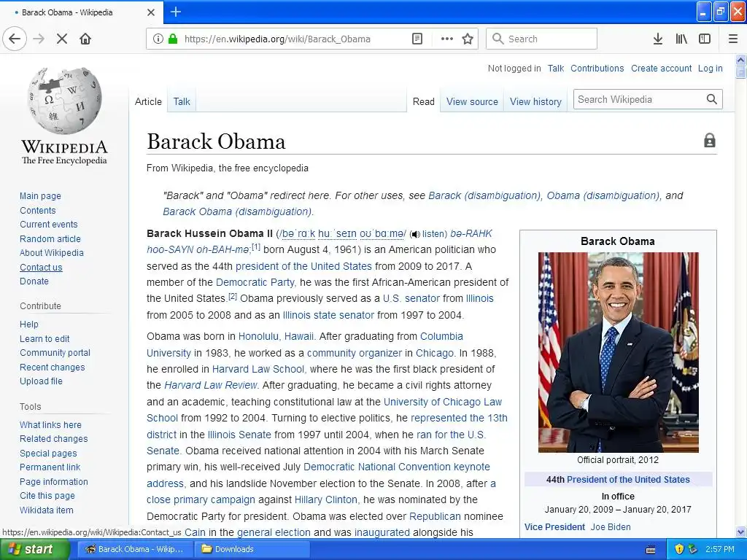
Task: Click the Wikipedia search magnifier button
Action: point(712,99)
